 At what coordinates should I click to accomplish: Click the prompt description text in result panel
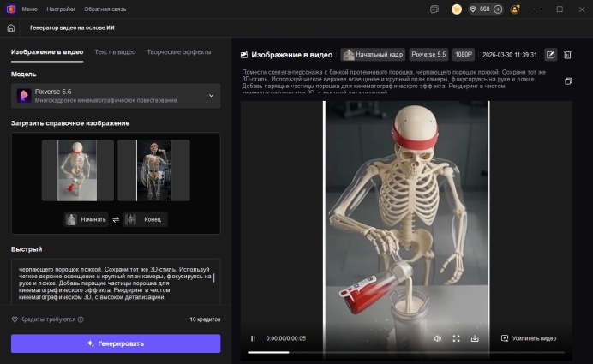[393, 81]
